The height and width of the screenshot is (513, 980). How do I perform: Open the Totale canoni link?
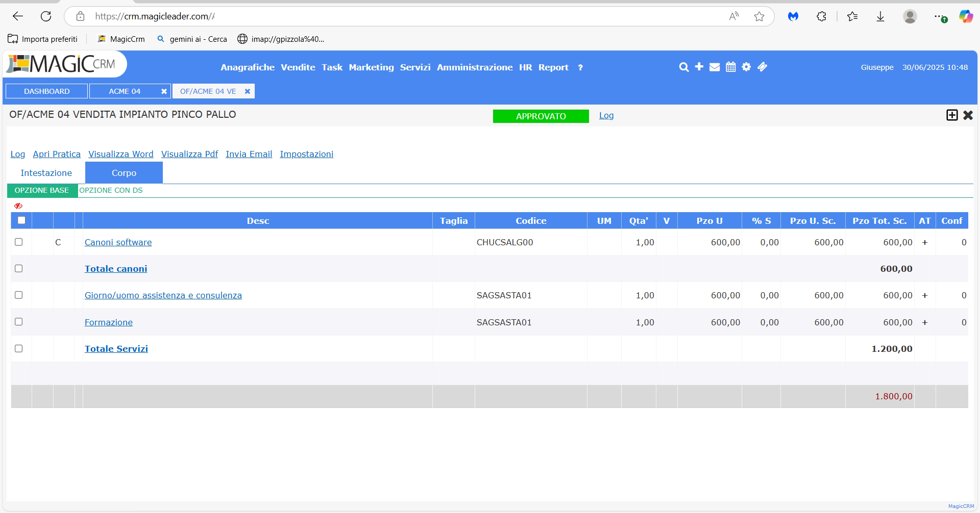tap(116, 269)
